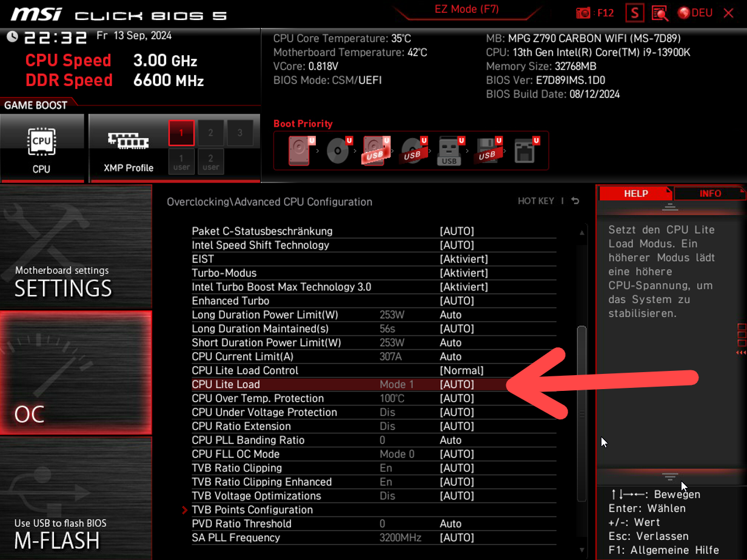Edit PVD Ratio Threshold Auto field
Image resolution: width=747 pixels, height=560 pixels.
pos(451,524)
